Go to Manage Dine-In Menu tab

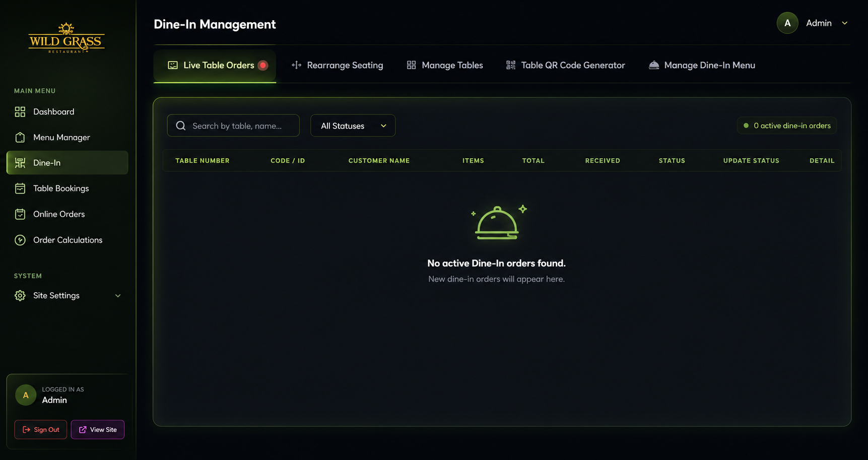pyautogui.click(x=702, y=65)
